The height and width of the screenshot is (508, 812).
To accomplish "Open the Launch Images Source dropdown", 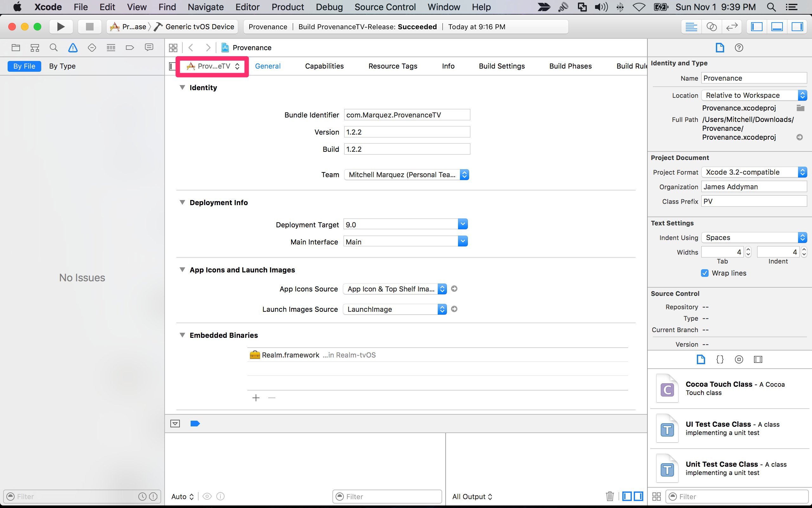I will 395,309.
